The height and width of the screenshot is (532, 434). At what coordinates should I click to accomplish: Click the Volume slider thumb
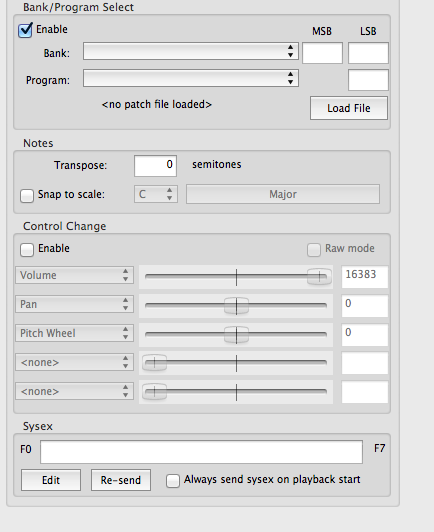pos(319,277)
